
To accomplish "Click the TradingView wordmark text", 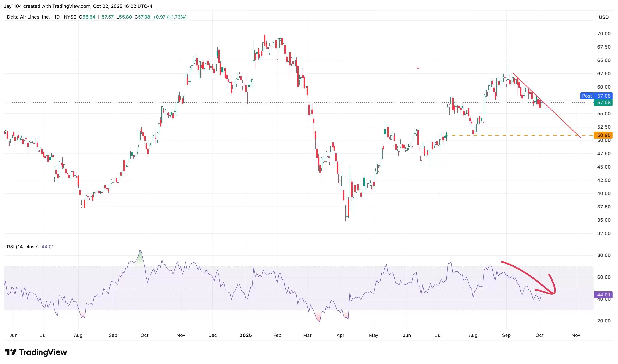I will point(43,352).
